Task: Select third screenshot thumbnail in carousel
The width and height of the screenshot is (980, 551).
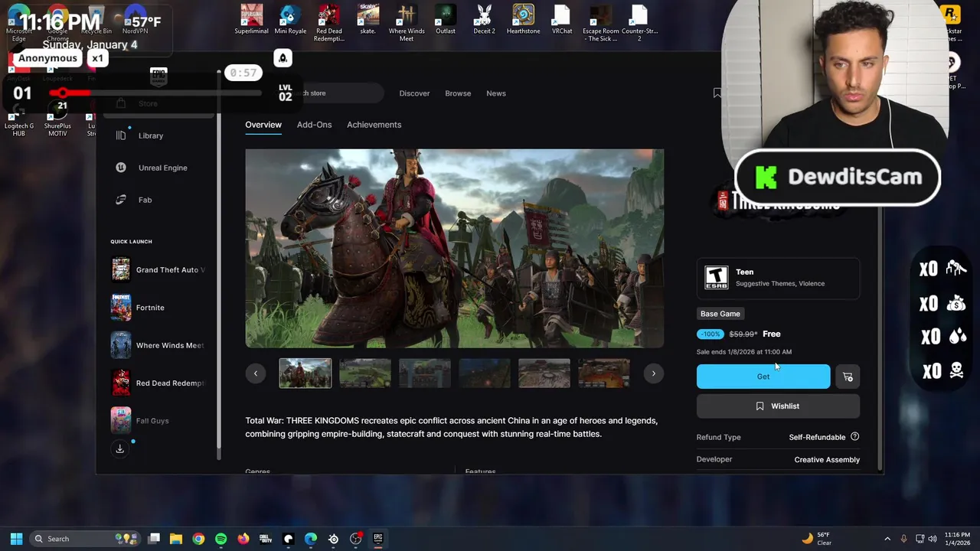Action: pyautogui.click(x=425, y=373)
